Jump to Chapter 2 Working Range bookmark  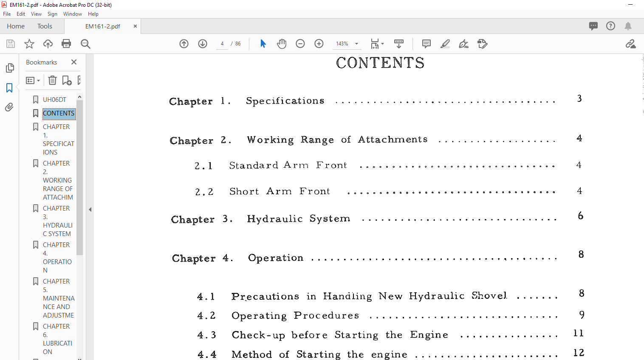pyautogui.click(x=58, y=180)
